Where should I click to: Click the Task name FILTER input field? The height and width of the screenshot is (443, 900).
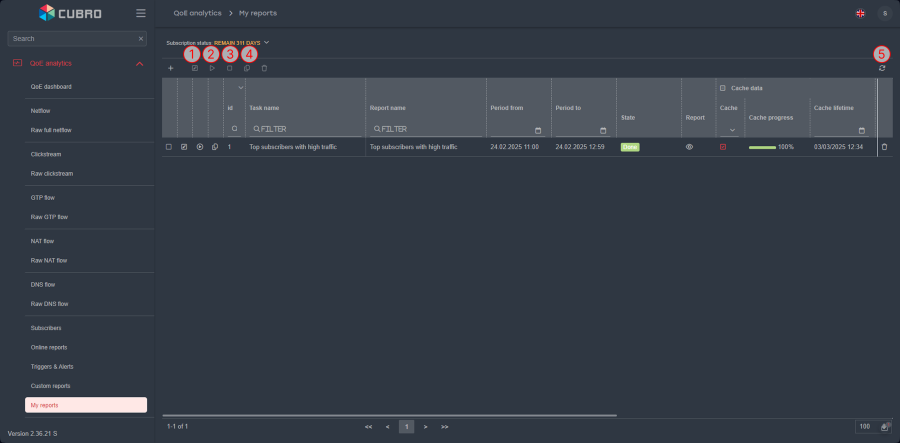pyautogui.click(x=308, y=129)
